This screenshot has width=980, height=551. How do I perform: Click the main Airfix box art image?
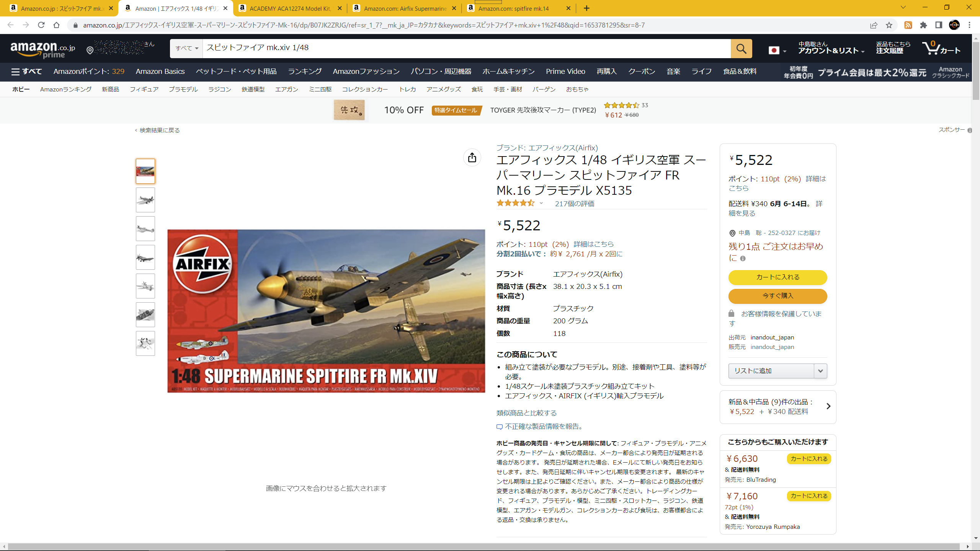(326, 311)
